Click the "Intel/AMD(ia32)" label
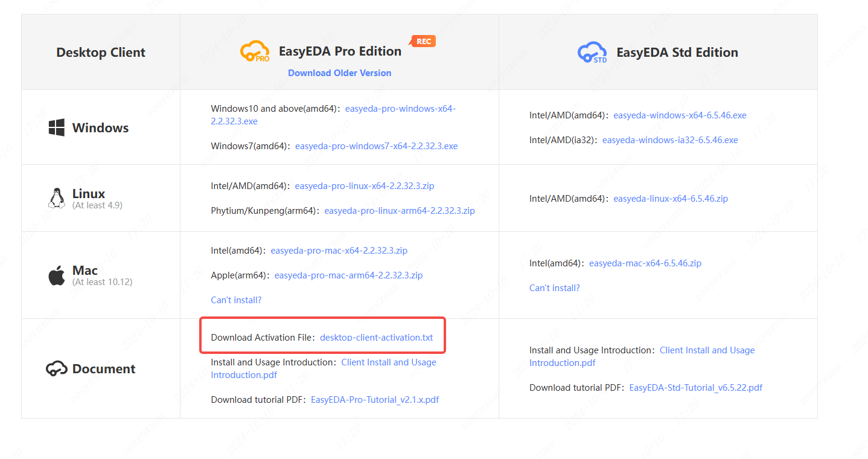 pos(563,140)
